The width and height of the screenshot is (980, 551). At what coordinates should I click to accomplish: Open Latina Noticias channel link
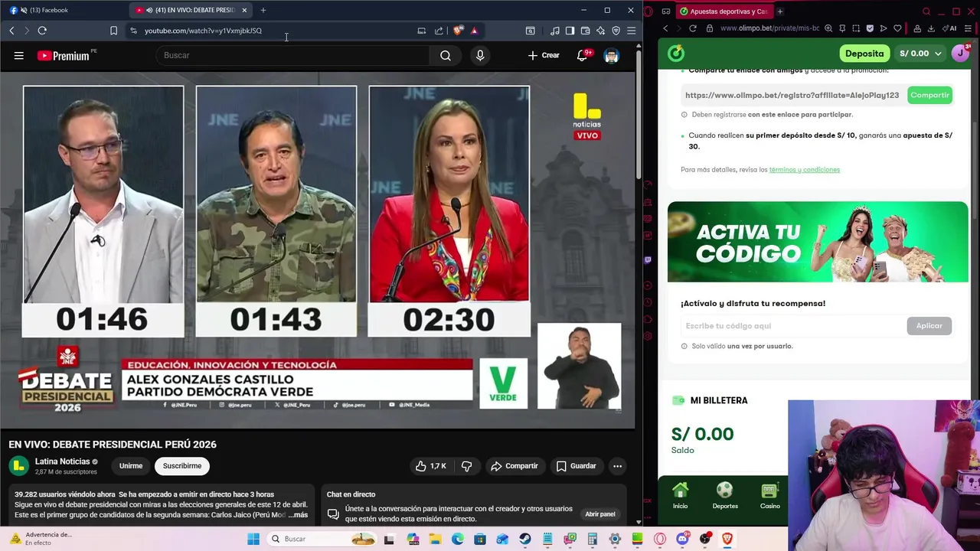(62, 461)
